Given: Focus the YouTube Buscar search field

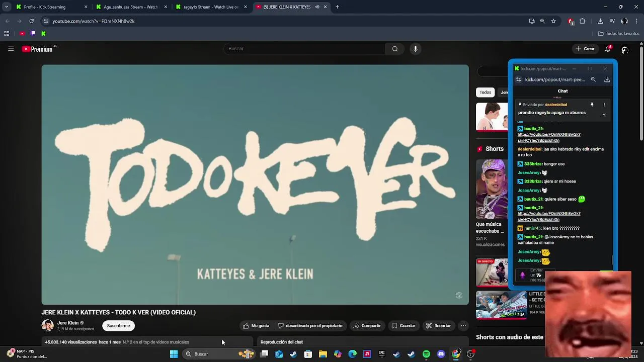Looking at the screenshot, I should 305,49.
